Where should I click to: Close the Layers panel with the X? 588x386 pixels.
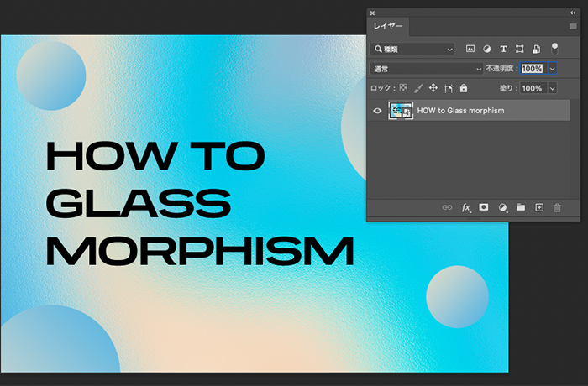[372, 13]
